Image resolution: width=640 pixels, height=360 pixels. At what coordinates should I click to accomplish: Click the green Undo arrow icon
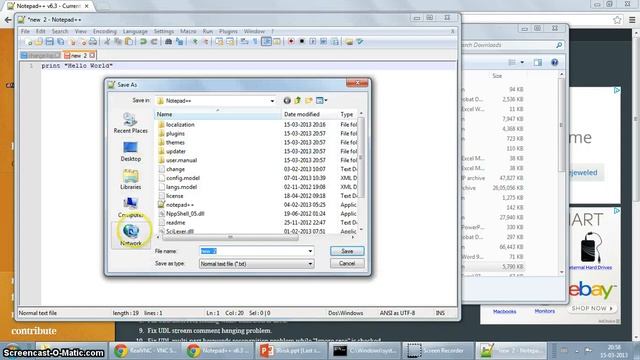(143, 42)
